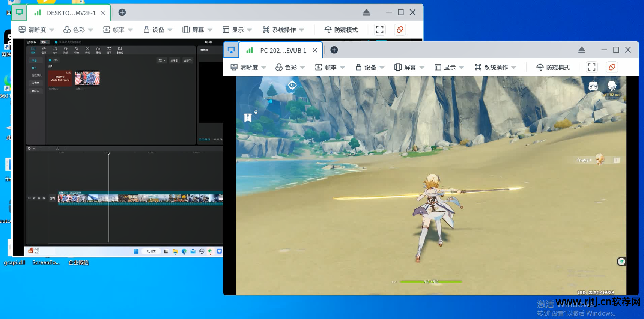This screenshot has height=319, width=644.
Task: Toggle 防窥模式 in PC-202...EVUB-1 window
Action: pos(553,67)
